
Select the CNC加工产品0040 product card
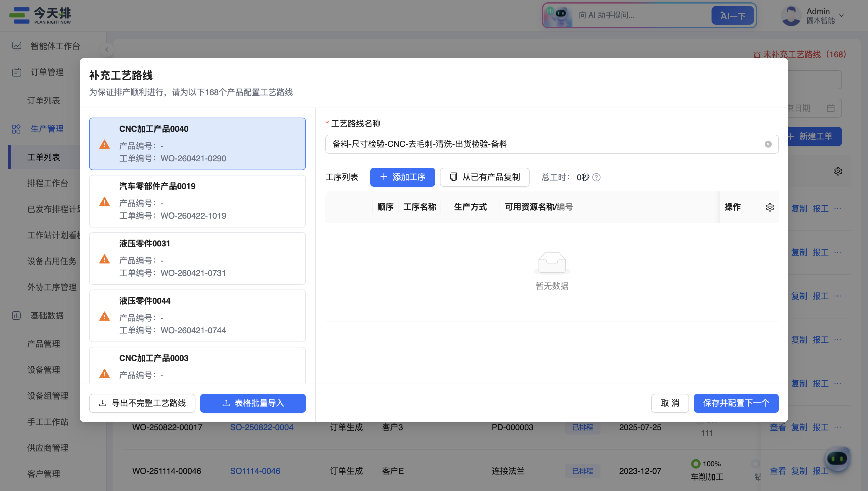coord(197,144)
